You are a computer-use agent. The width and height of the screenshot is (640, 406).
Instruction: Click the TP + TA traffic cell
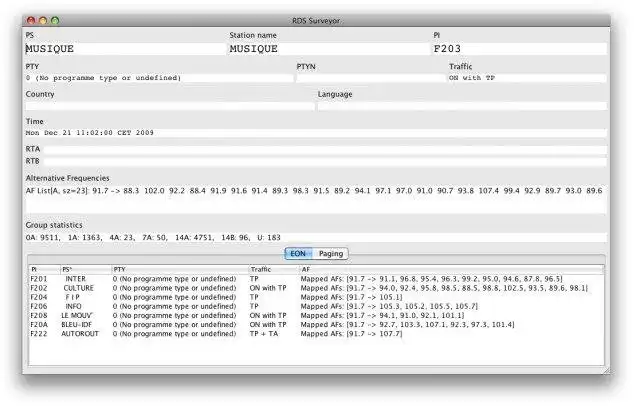[264, 334]
